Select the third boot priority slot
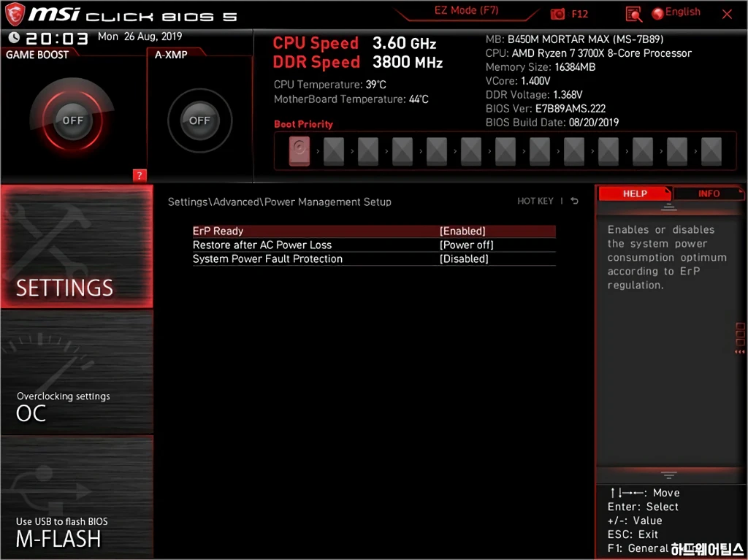Screen dimensions: 748x560 click(368, 151)
